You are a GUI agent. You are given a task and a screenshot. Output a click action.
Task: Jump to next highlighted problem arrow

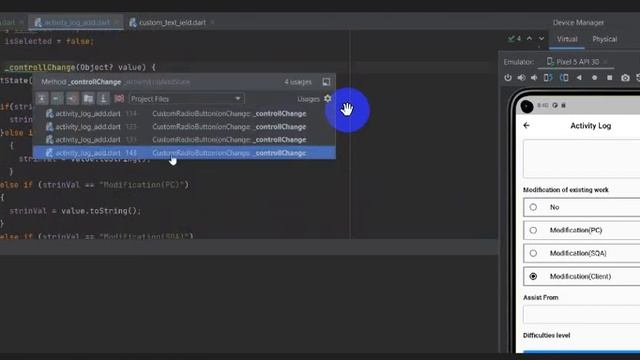click(x=541, y=38)
